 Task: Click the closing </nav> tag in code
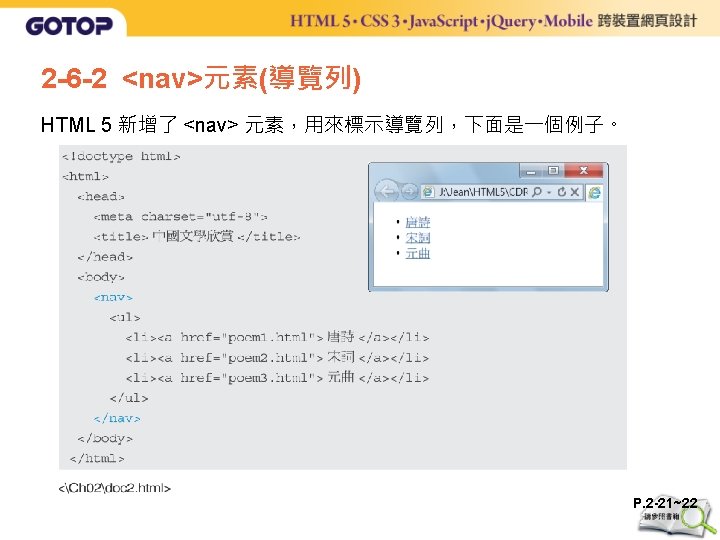[x=117, y=418]
